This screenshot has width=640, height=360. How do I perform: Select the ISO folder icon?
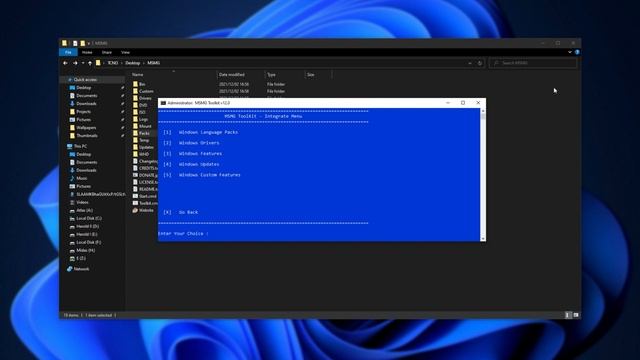pyautogui.click(x=135, y=112)
